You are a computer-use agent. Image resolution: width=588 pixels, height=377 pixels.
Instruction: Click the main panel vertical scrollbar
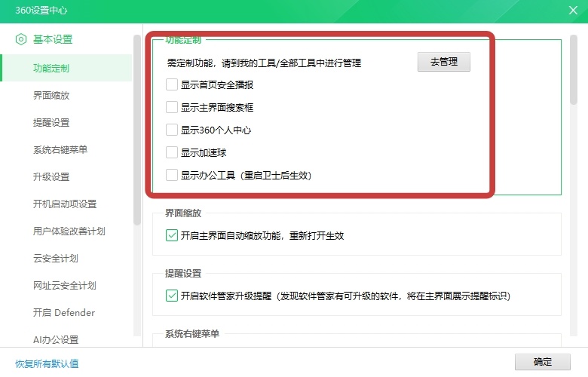574,69
